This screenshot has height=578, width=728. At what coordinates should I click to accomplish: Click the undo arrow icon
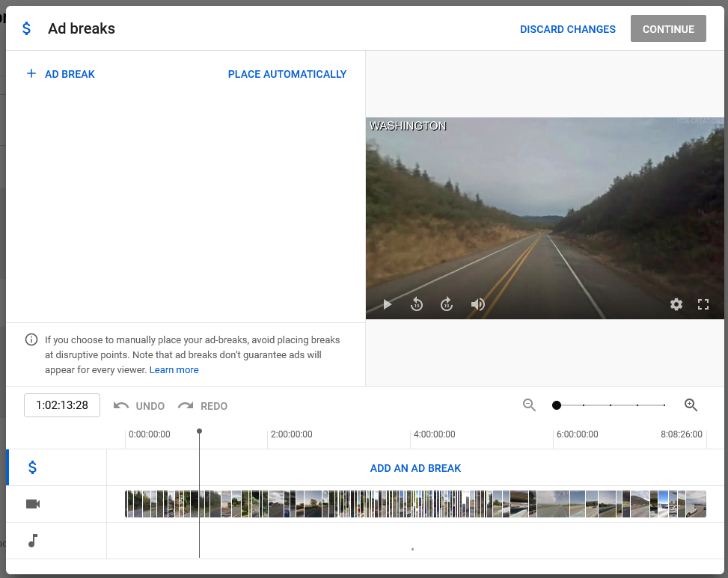coord(121,406)
